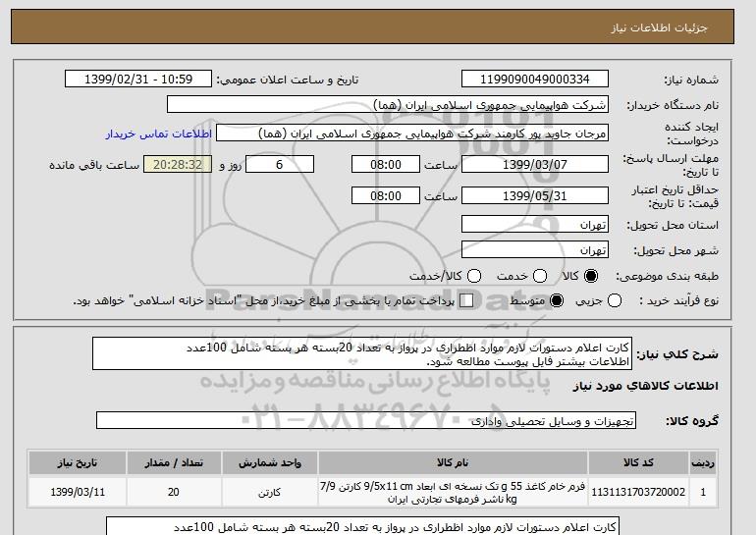Click the quantity cell showing 20
The width and height of the screenshot is (756, 535).
(x=174, y=492)
